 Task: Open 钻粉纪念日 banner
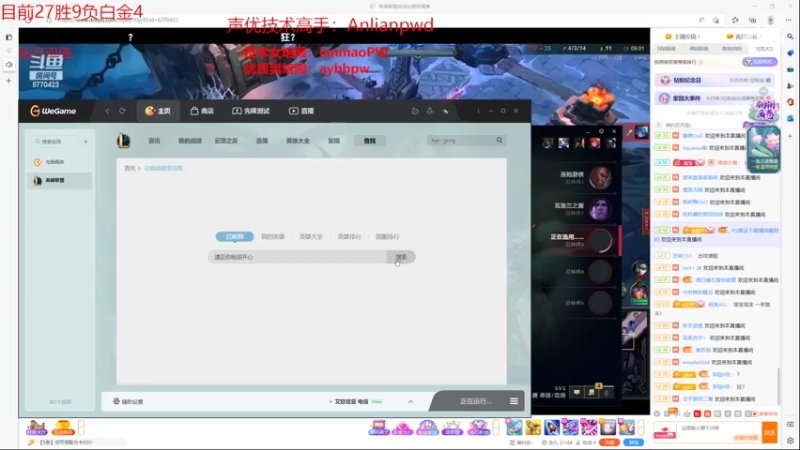(x=714, y=80)
